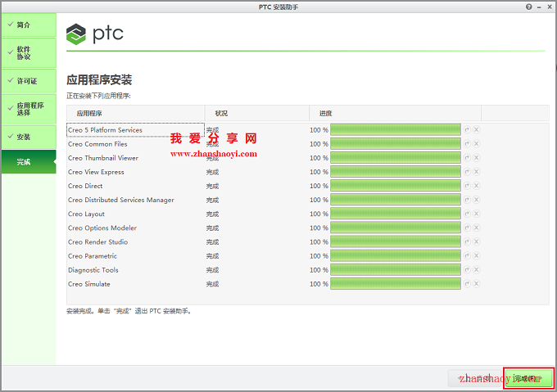Sort by 应用程序 column header
This screenshot has width=557, height=392.
(x=135, y=113)
